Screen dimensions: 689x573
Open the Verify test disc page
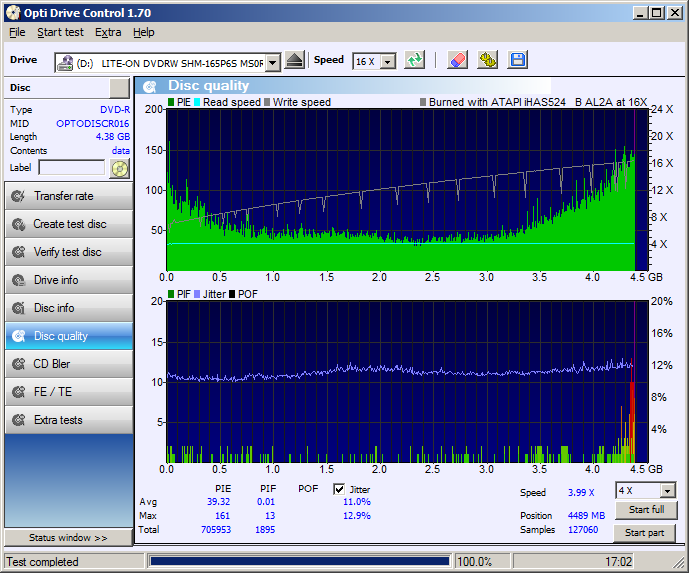(69, 252)
